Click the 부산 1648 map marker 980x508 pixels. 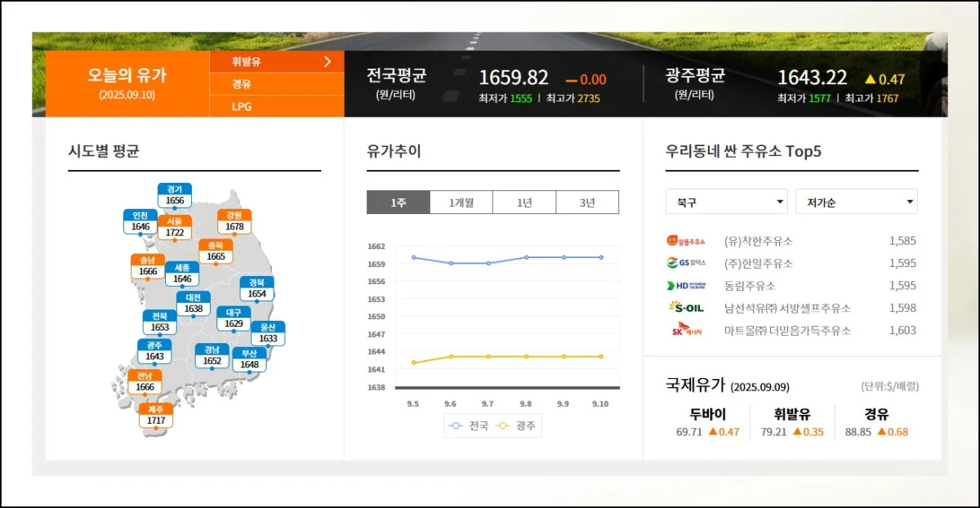(249, 359)
